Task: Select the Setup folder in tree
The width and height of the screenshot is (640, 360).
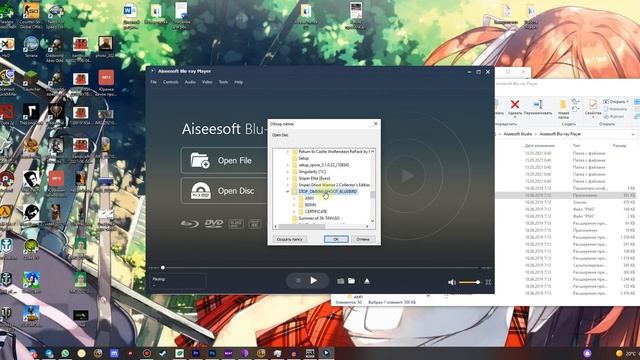Action: point(303,158)
